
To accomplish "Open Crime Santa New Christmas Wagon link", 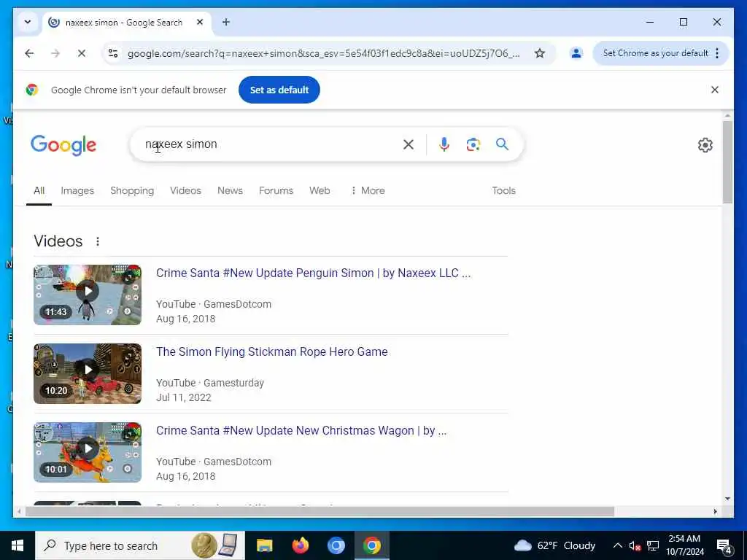I will pos(301,430).
